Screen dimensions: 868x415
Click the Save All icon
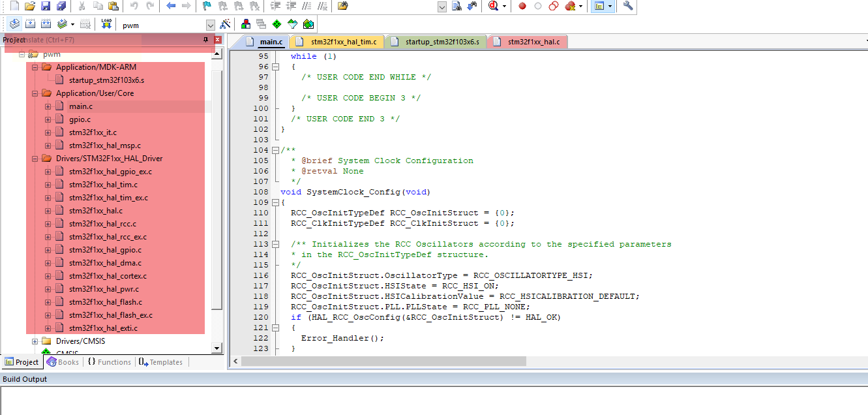(61, 6)
